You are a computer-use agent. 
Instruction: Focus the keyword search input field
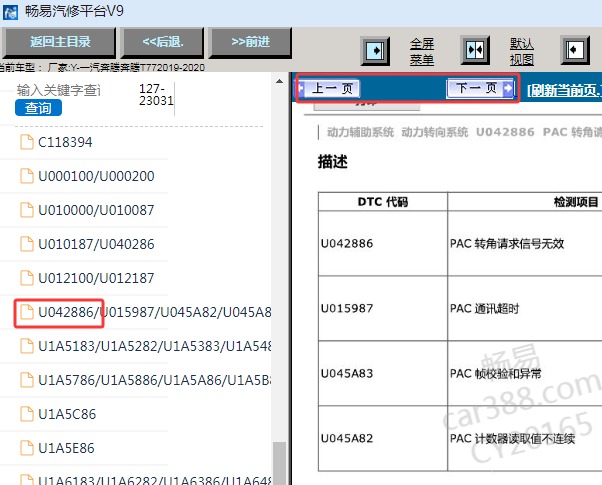(58, 90)
